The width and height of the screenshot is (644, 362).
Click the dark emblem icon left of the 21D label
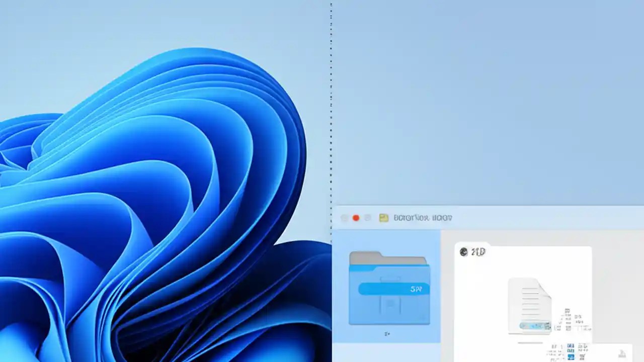(x=463, y=252)
